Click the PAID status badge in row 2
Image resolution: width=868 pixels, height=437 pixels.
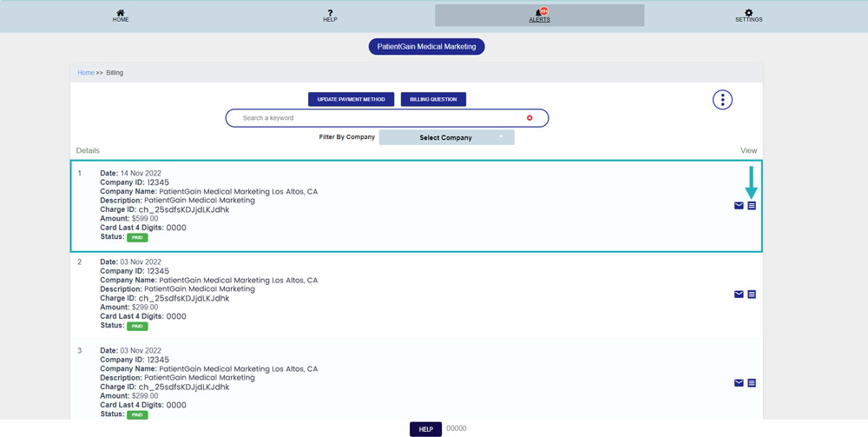point(137,326)
